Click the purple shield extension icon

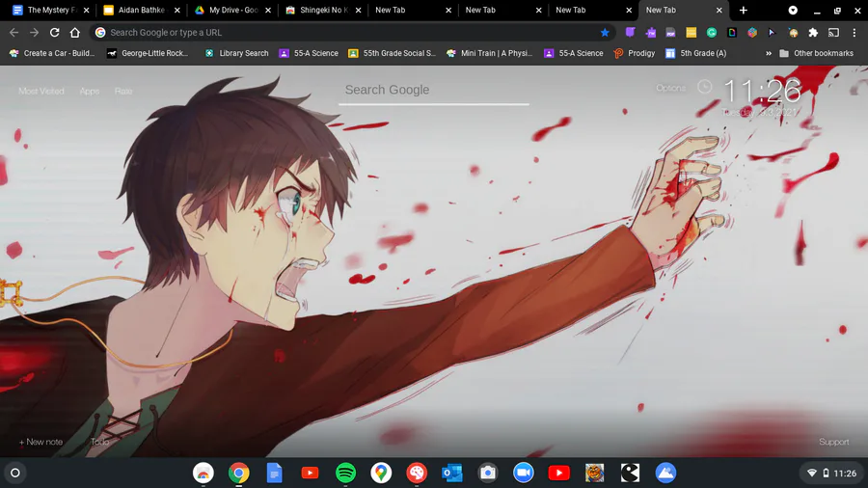pyautogui.click(x=630, y=33)
